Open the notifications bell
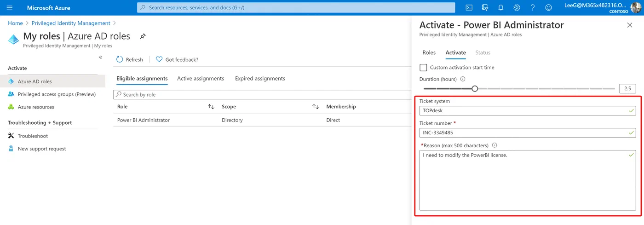 coord(501,8)
